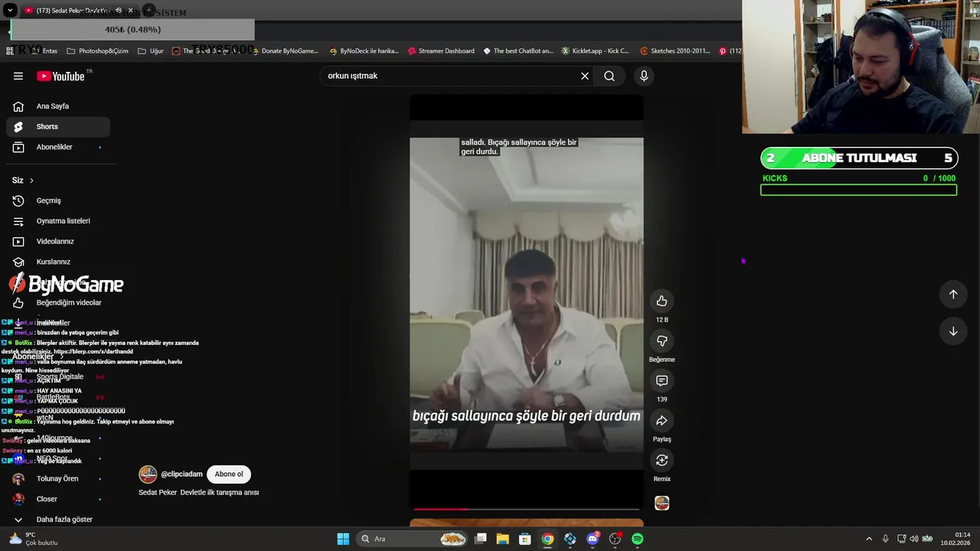This screenshot has width=980, height=551.
Task: Open the Photoshop&Çizim bookmark folder
Action: point(97,51)
